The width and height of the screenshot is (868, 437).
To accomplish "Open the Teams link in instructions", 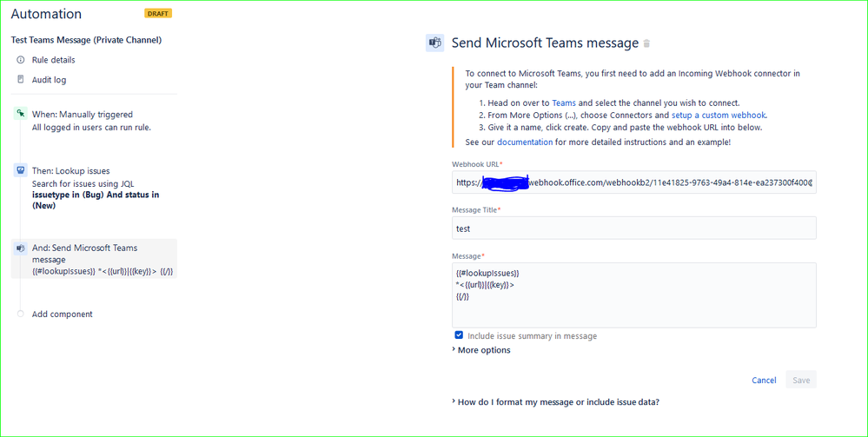I will point(564,103).
